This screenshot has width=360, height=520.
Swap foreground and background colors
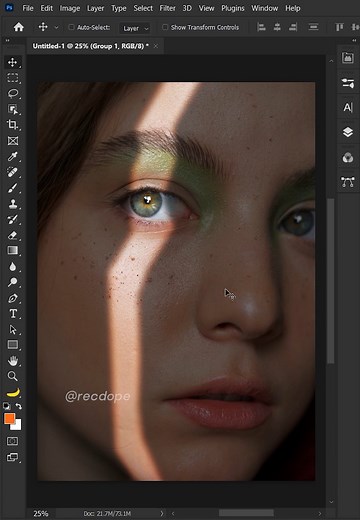pyautogui.click(x=19, y=406)
